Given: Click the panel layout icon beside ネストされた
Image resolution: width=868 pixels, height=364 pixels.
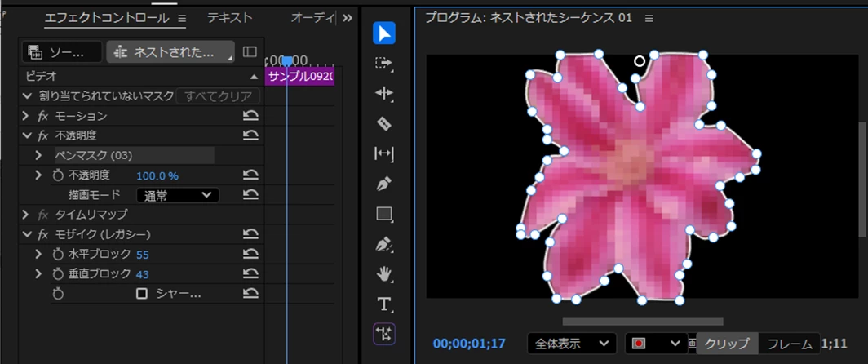Looking at the screenshot, I should point(250,52).
